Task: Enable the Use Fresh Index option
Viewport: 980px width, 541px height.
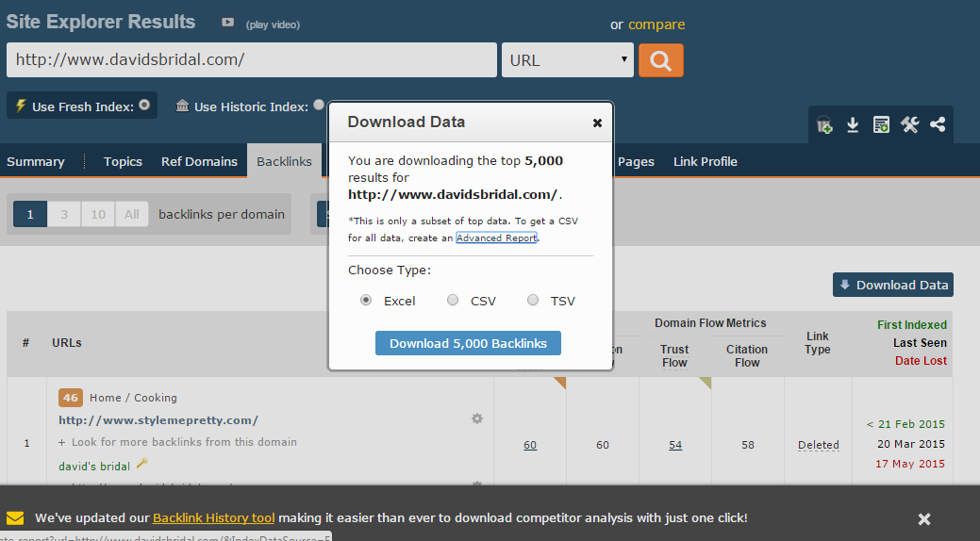Action: [144, 105]
